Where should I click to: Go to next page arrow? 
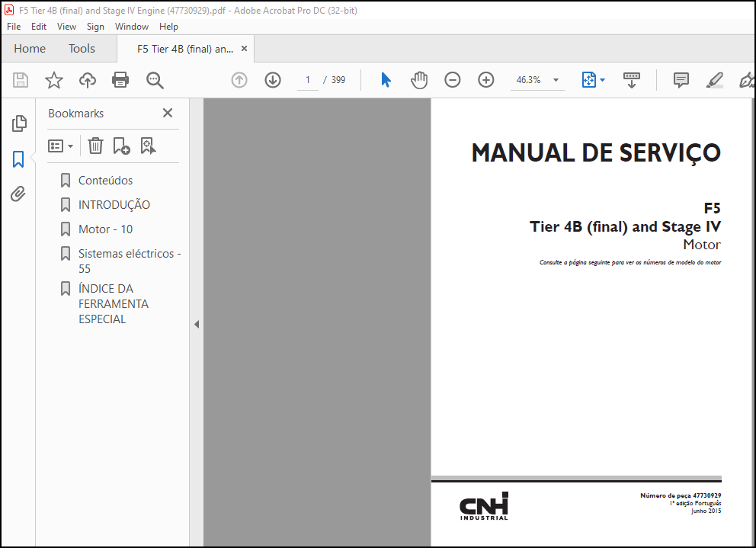[x=273, y=79]
